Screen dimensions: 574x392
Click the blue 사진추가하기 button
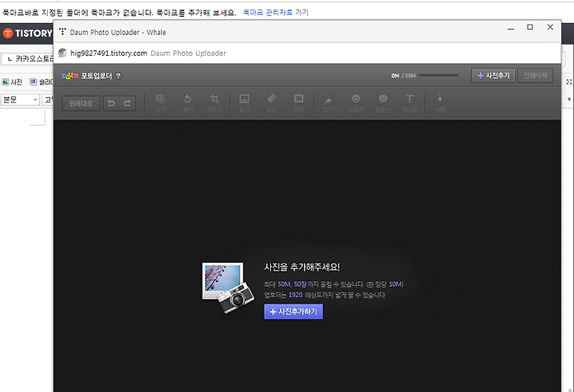coord(293,312)
